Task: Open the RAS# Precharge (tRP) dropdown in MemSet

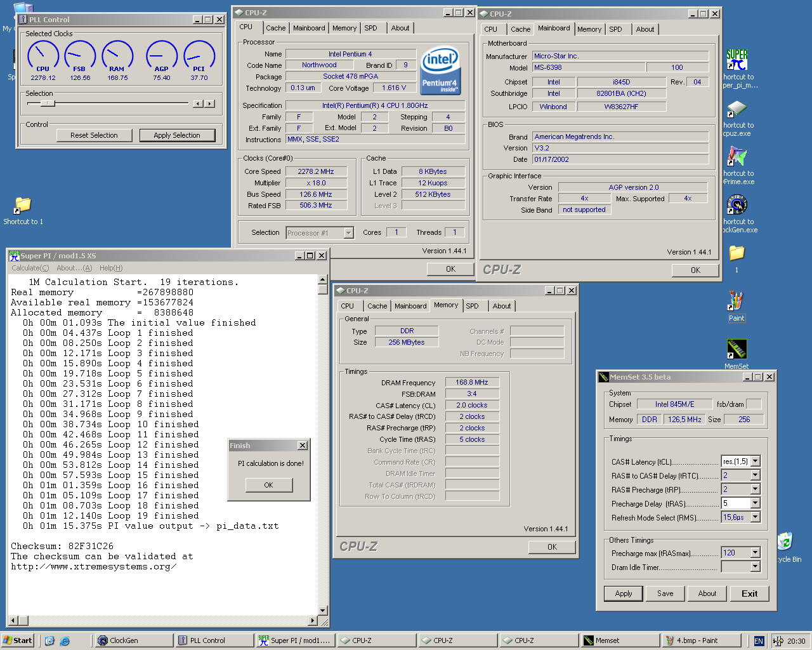Action: pos(755,489)
